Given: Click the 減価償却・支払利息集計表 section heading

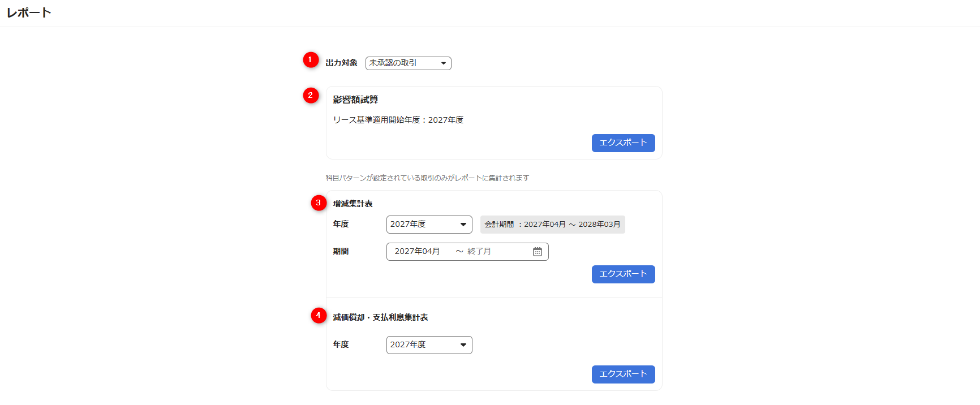Looking at the screenshot, I should pos(380,317).
